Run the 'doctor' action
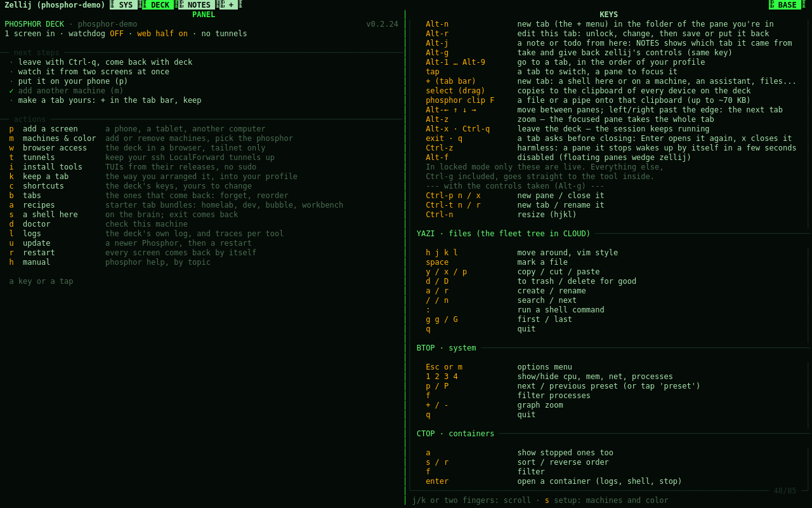The width and height of the screenshot is (812, 508). coord(98,224)
